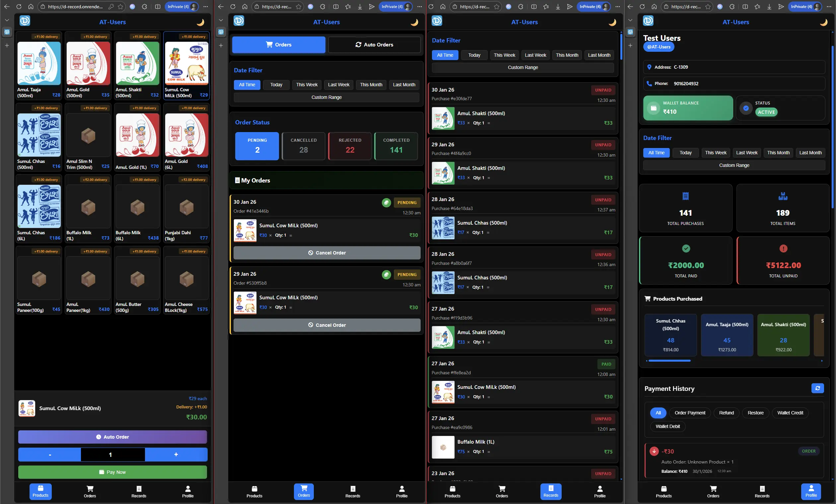Open Orders nav icon in Profile window
This screenshot has width=836, height=504.
pyautogui.click(x=713, y=491)
